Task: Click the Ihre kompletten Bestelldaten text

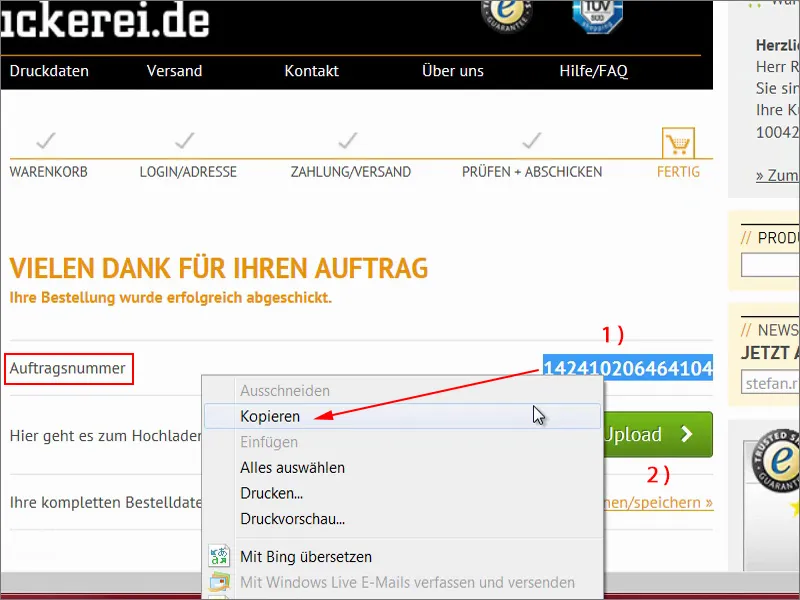Action: click(x=106, y=503)
